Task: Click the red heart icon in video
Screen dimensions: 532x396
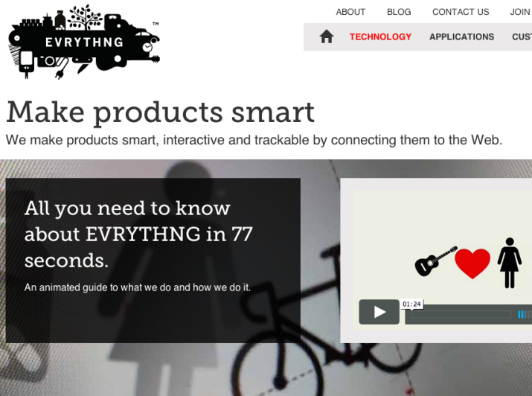Action: point(472,263)
